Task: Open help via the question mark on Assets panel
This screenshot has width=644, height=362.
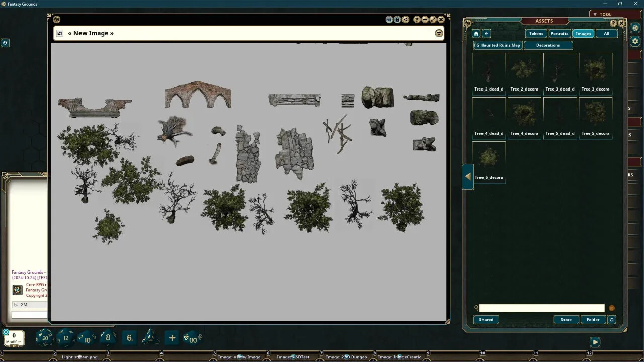Action: tap(613, 23)
